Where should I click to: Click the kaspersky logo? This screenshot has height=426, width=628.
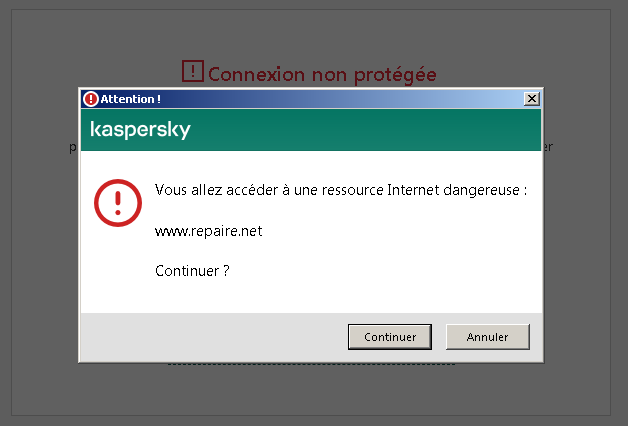[x=140, y=129]
